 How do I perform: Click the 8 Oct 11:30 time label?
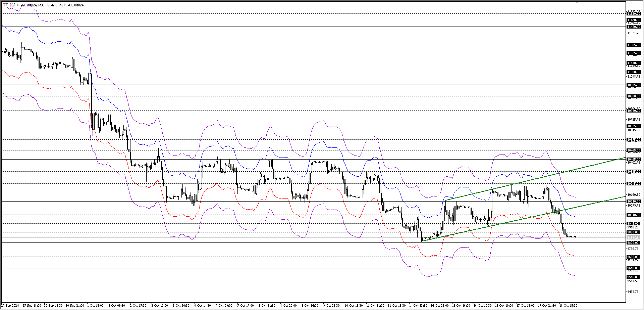pyautogui.click(x=267, y=306)
